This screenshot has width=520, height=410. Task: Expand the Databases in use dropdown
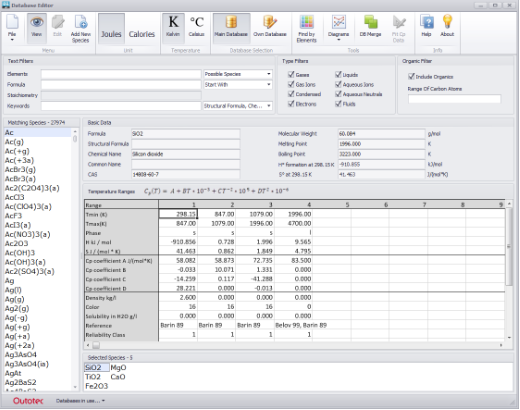tap(80, 401)
